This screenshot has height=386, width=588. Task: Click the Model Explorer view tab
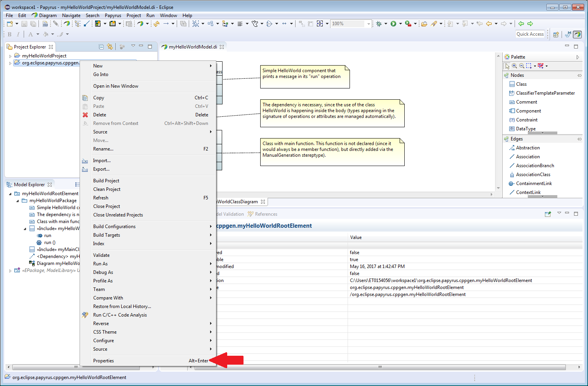(29, 185)
